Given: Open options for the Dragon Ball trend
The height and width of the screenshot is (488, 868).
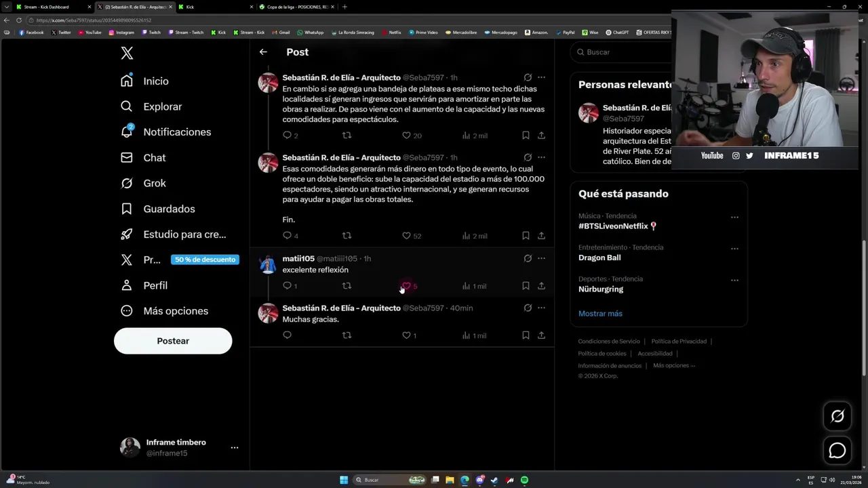Looking at the screenshot, I should click(734, 249).
